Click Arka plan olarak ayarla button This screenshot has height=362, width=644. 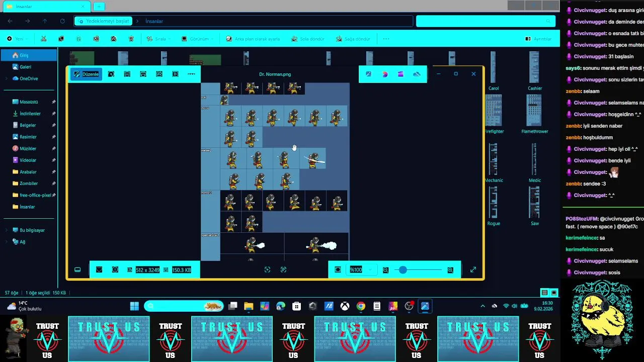pyautogui.click(x=253, y=39)
